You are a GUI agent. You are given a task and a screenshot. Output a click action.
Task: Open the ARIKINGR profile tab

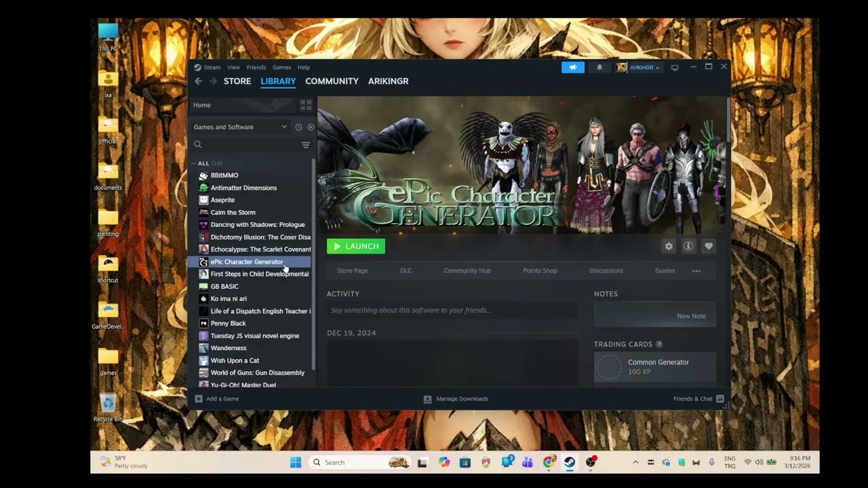click(388, 81)
